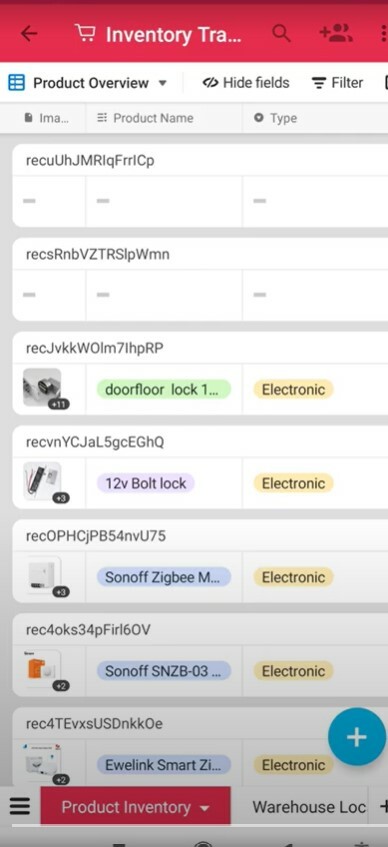This screenshot has width=388, height=847.
Task: Tap the Sonoff Zigbee product tag
Action: point(164,577)
